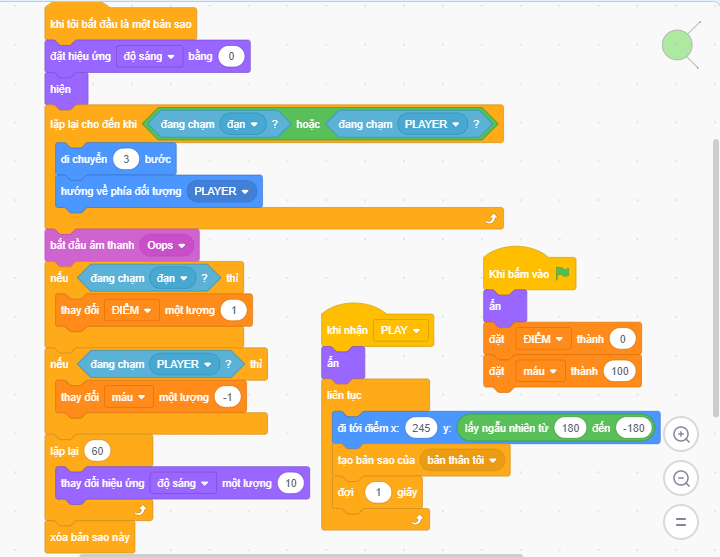
Task: Click loop arrow on 'lặp lại 60' block
Action: tap(141, 509)
